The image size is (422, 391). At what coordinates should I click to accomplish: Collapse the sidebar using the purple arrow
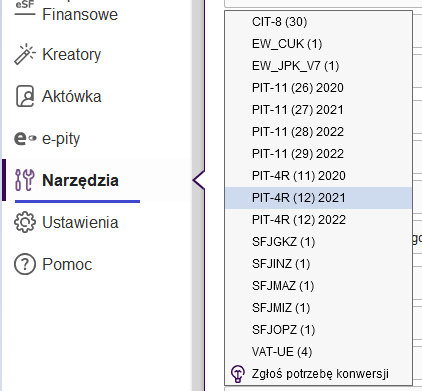(x=199, y=180)
